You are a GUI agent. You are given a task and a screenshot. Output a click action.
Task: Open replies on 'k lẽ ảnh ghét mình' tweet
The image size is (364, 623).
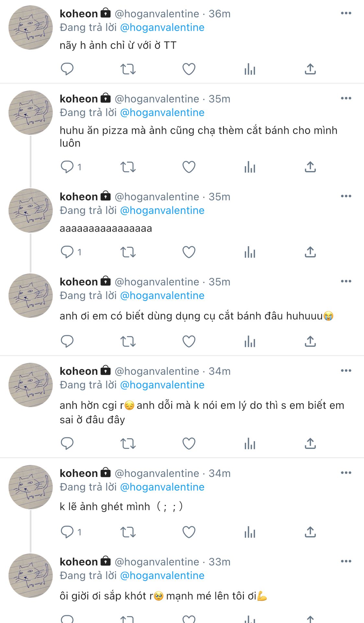tap(67, 532)
